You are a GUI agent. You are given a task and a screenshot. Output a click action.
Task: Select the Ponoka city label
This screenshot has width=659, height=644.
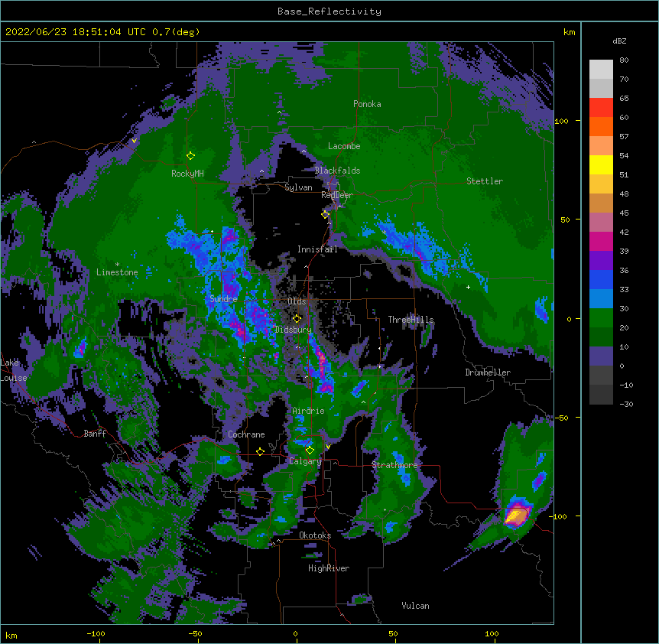(367, 104)
